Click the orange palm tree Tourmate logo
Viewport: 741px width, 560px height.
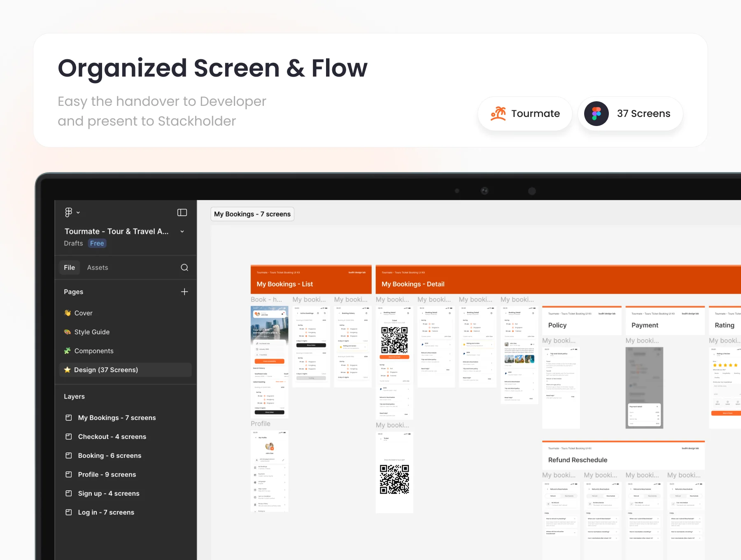tap(498, 114)
